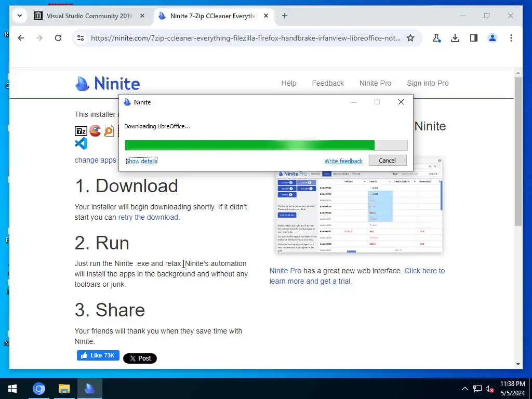Open Chrome from the taskbar
This screenshot has width=532, height=399.
pos(38,389)
